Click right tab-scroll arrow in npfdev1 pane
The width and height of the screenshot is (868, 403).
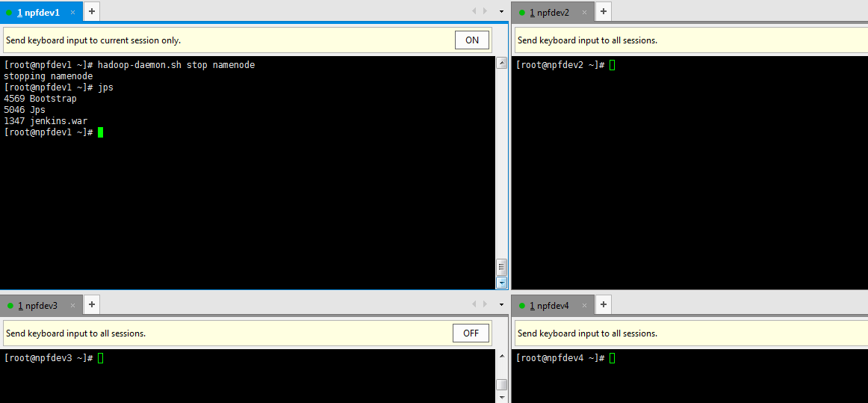tap(486, 11)
